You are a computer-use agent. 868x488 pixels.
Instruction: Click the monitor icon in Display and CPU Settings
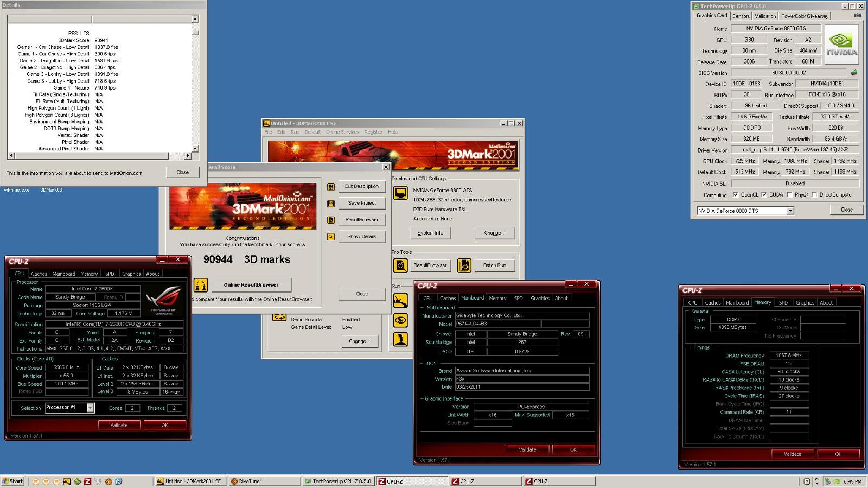pyautogui.click(x=400, y=193)
